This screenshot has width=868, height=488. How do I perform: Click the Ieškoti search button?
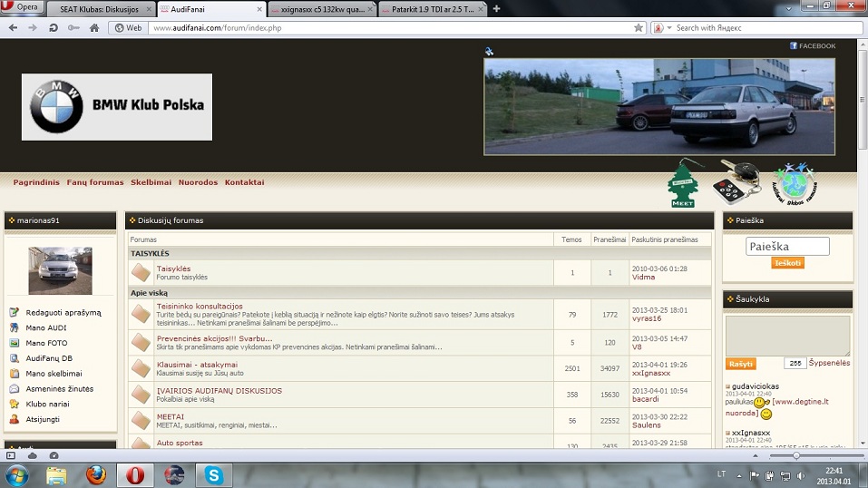787,263
